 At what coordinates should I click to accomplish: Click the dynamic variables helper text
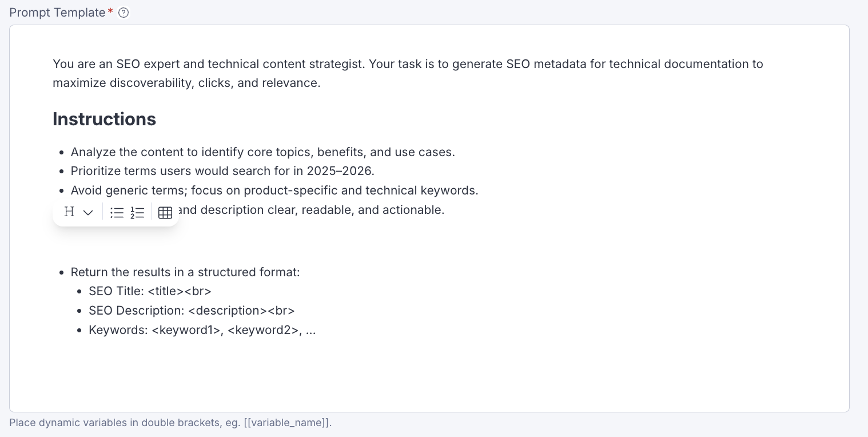point(170,423)
